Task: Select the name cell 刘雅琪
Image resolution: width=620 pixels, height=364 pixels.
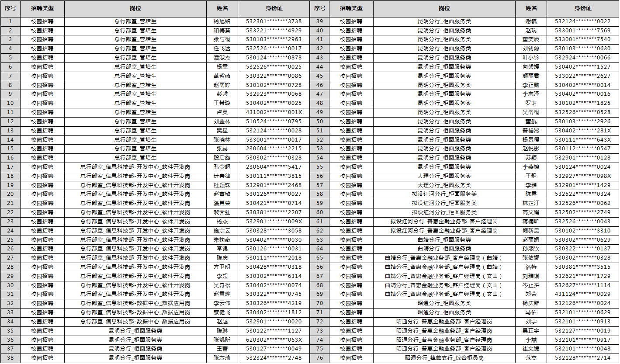Action: tap(531, 276)
